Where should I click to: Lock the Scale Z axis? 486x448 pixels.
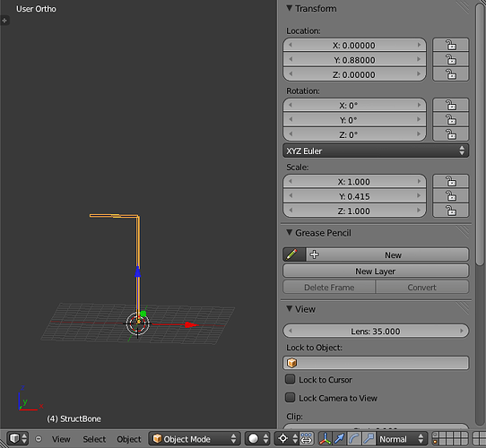(x=451, y=211)
